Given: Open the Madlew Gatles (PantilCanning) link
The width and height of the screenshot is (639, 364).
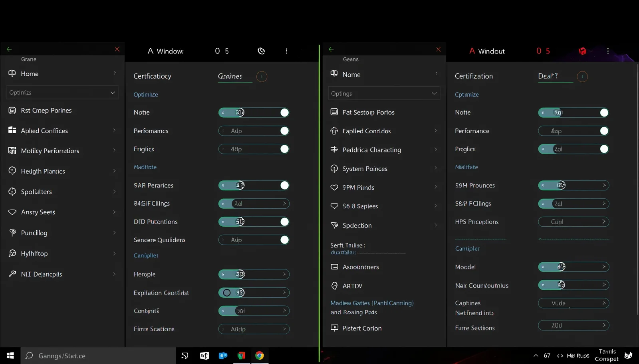Looking at the screenshot, I should coord(372,303).
